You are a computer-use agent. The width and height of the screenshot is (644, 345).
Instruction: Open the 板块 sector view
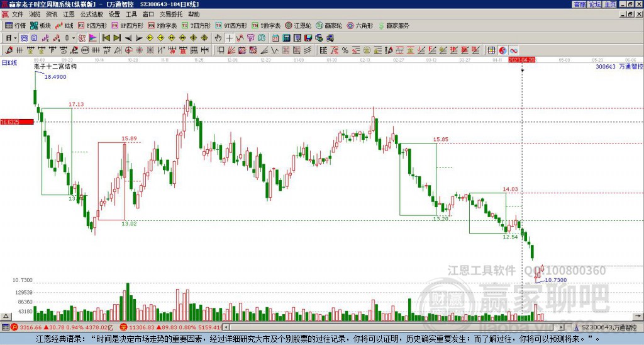[40, 25]
